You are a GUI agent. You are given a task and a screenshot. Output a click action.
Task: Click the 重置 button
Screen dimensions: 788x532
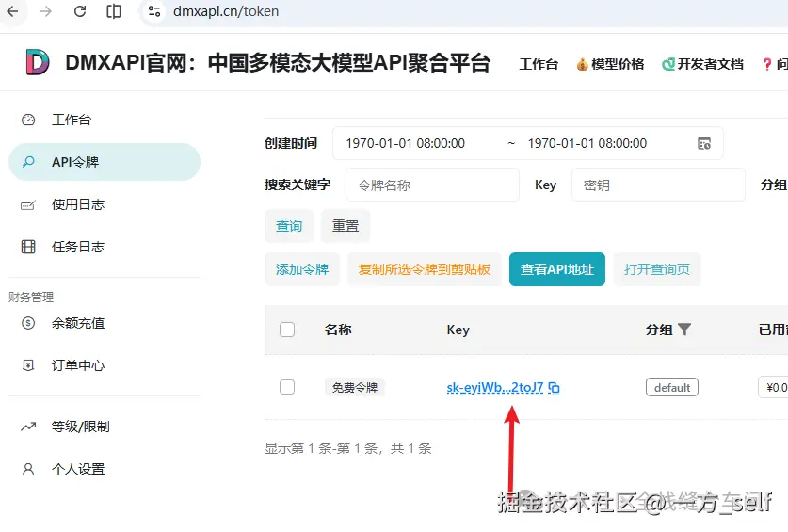point(346,226)
